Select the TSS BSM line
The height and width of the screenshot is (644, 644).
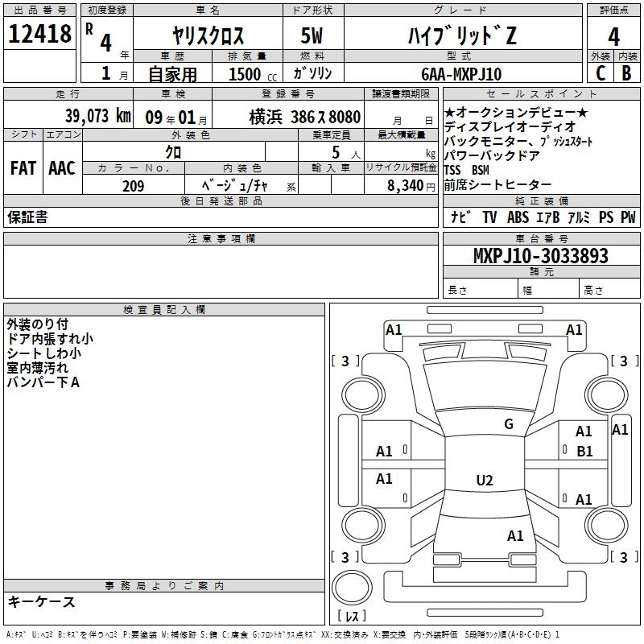[x=467, y=170]
